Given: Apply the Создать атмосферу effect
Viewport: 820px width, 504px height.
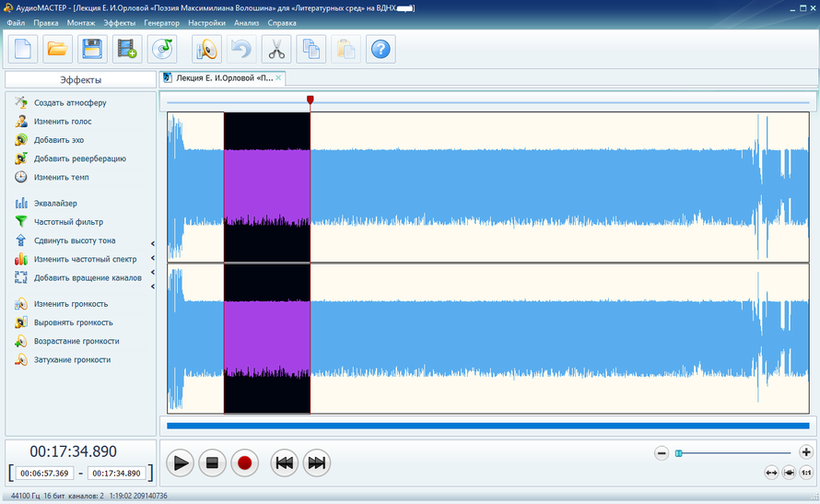Looking at the screenshot, I should 70,102.
